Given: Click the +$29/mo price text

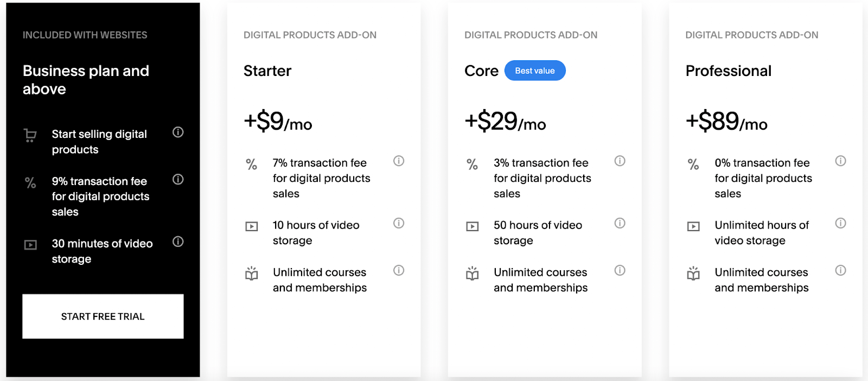Looking at the screenshot, I should 505,121.
